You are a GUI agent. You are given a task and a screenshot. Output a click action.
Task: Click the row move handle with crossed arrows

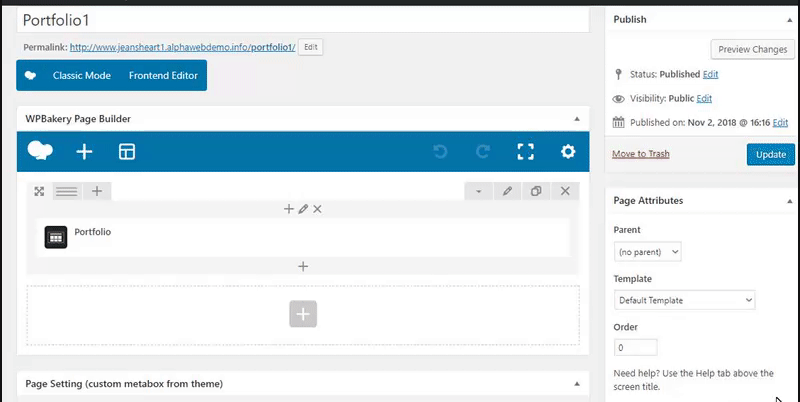point(39,191)
